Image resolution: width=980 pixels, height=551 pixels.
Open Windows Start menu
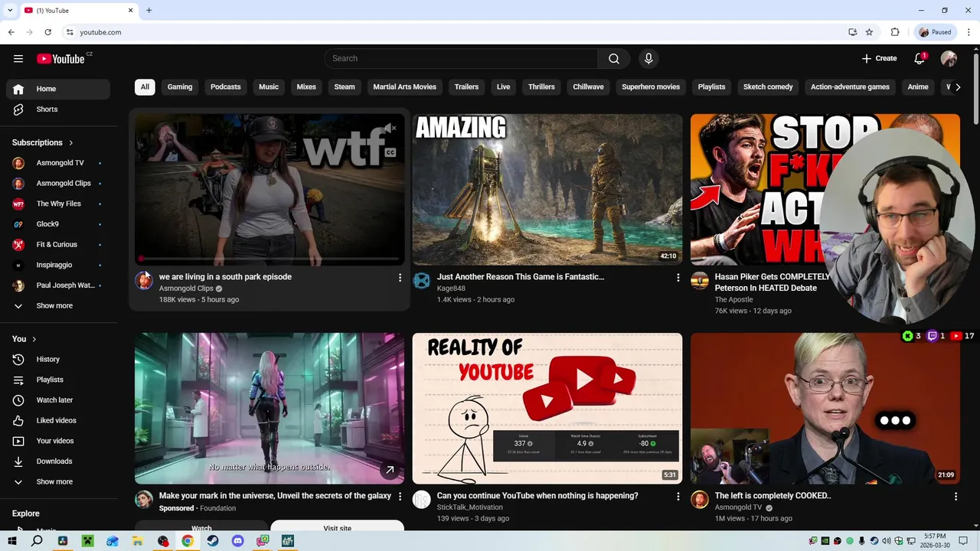12,541
